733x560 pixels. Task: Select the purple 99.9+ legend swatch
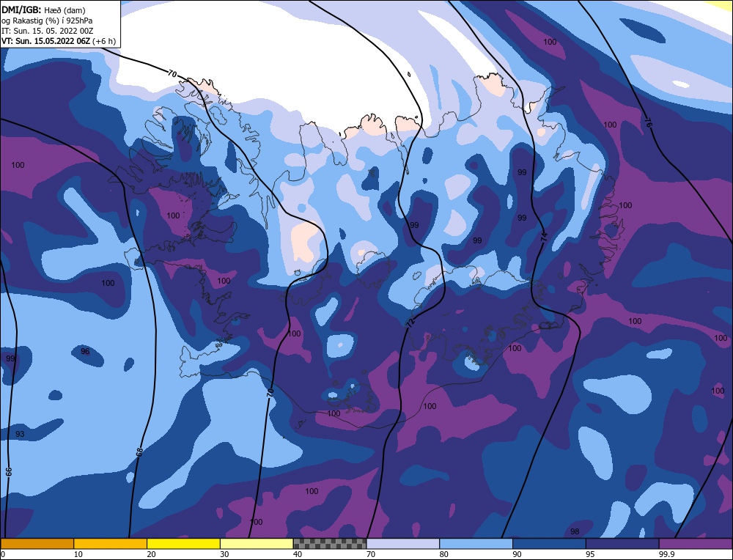pyautogui.click(x=696, y=543)
